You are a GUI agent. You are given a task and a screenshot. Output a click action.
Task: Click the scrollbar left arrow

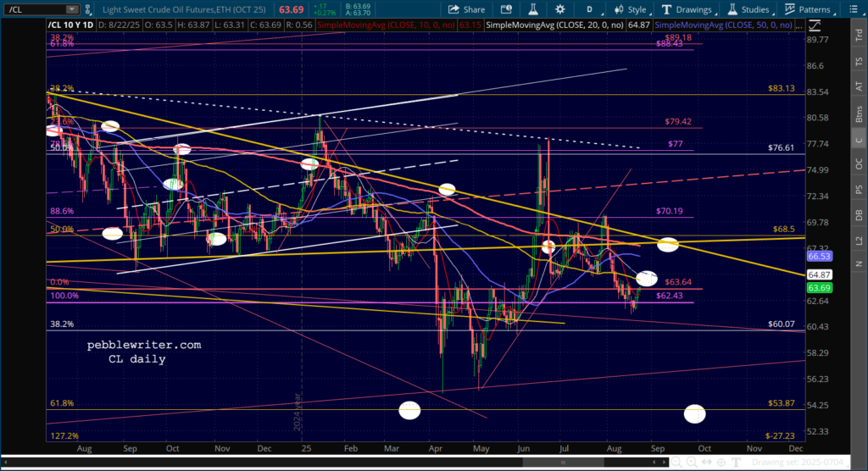[654, 463]
